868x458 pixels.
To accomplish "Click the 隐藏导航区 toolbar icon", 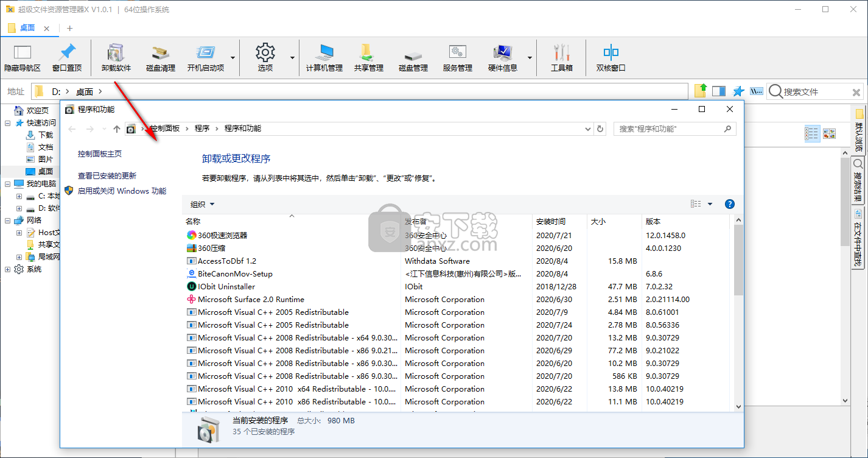I will tap(23, 58).
